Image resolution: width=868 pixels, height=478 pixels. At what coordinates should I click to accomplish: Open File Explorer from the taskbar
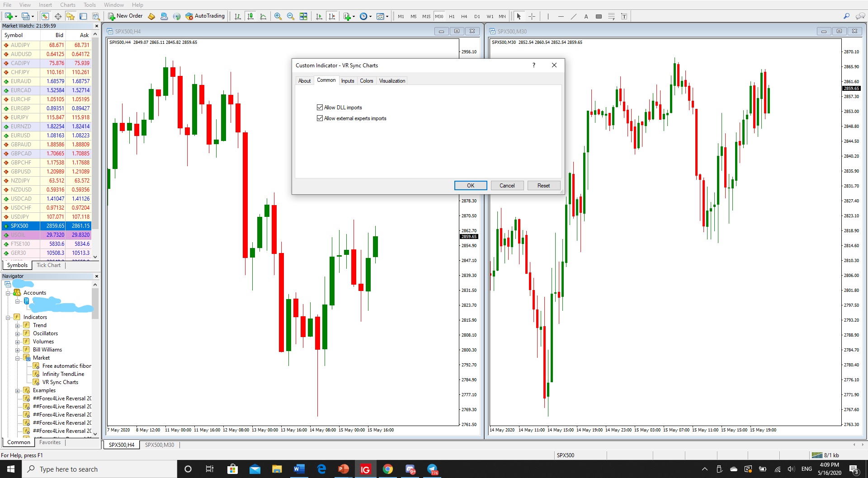pos(277,469)
